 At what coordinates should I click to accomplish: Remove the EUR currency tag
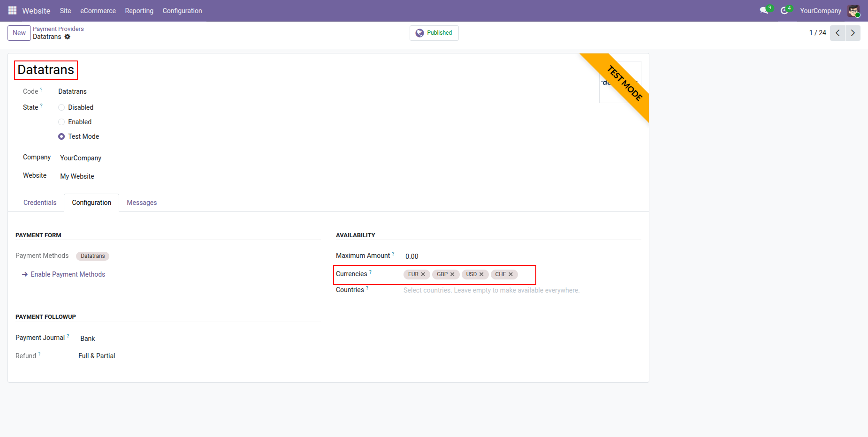click(x=423, y=274)
